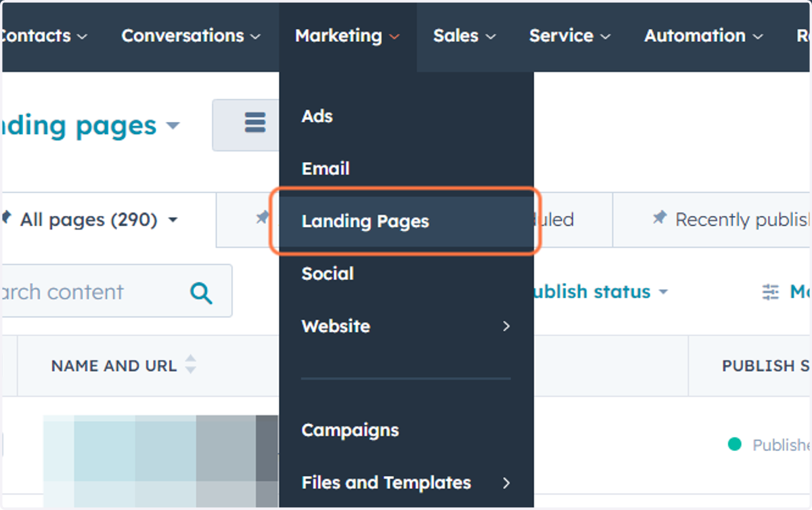Click the search magnifier icon
Screen dimensions: 812x510
click(x=201, y=292)
